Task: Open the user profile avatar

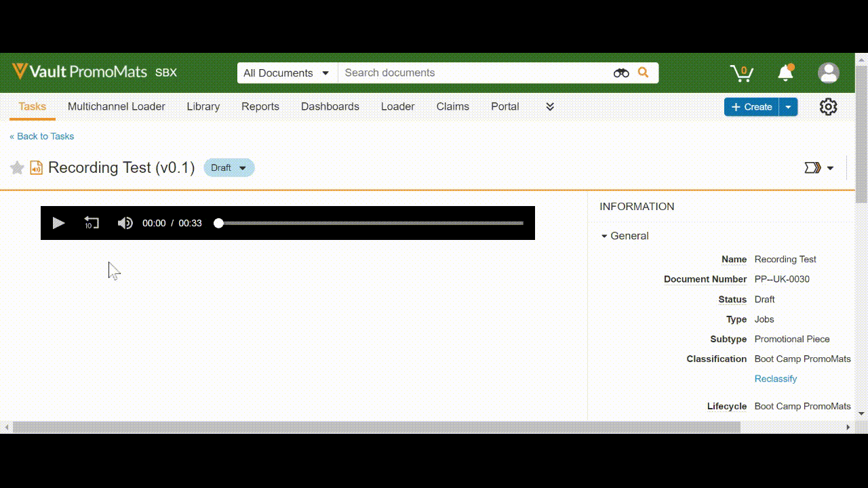Action: click(828, 73)
